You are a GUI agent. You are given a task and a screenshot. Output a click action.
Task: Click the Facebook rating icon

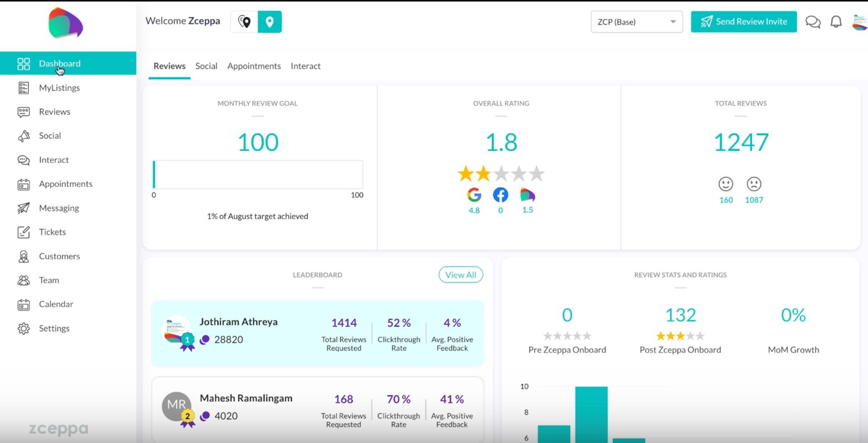click(x=500, y=194)
